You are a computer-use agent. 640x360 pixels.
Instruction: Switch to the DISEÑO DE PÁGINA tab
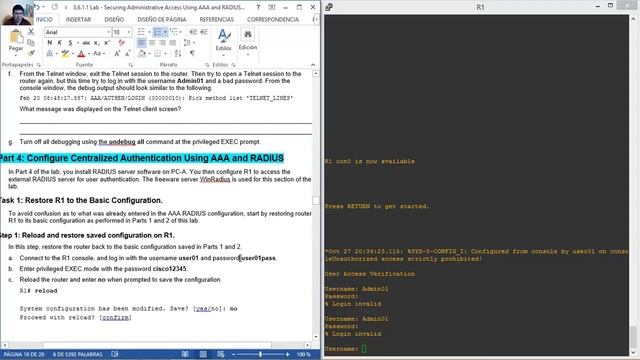click(162, 19)
